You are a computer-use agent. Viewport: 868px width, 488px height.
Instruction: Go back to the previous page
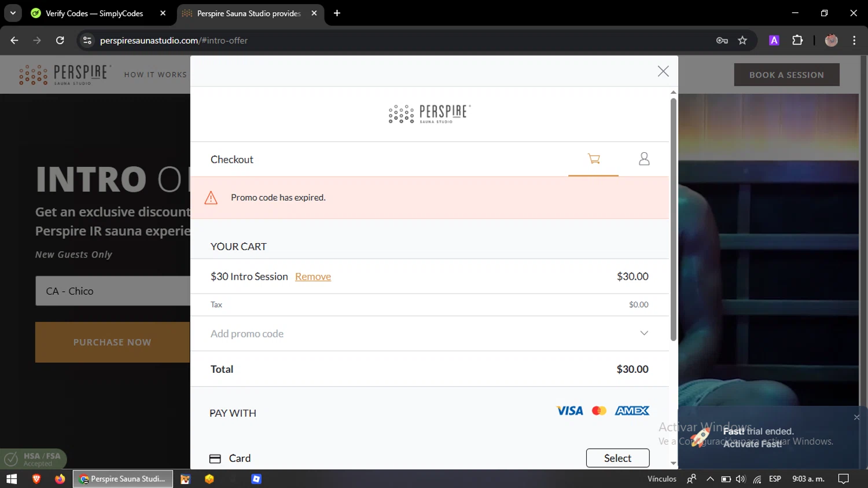coord(14,41)
